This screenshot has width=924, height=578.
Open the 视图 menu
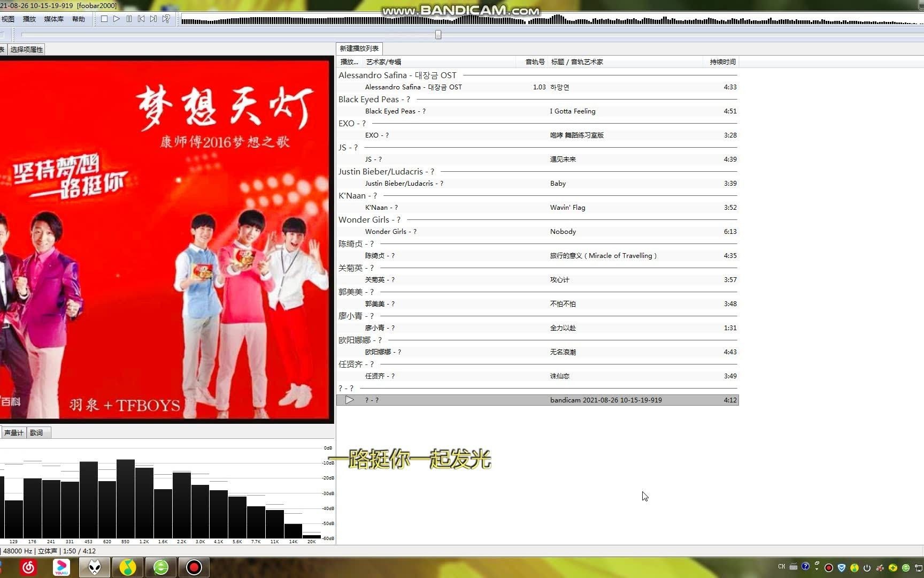(x=7, y=19)
